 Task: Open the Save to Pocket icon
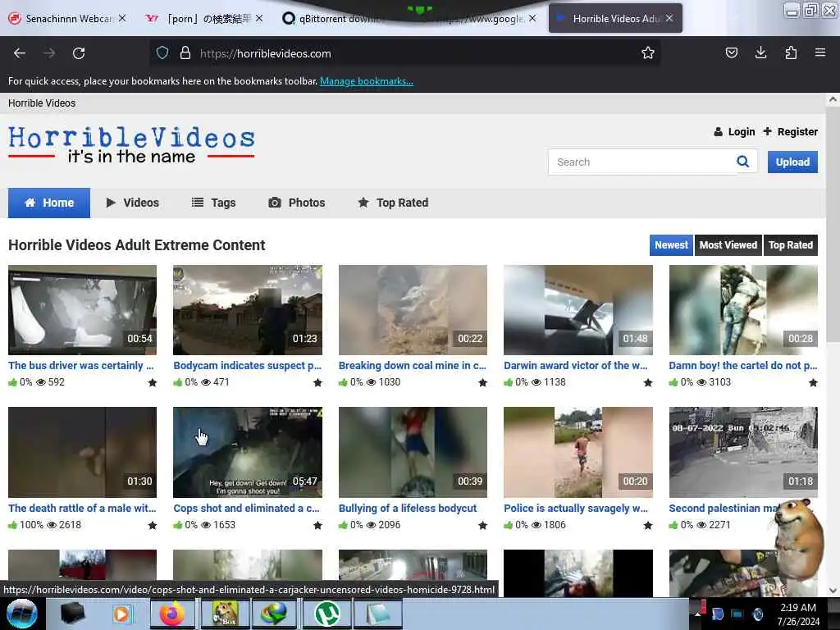pyautogui.click(x=731, y=52)
